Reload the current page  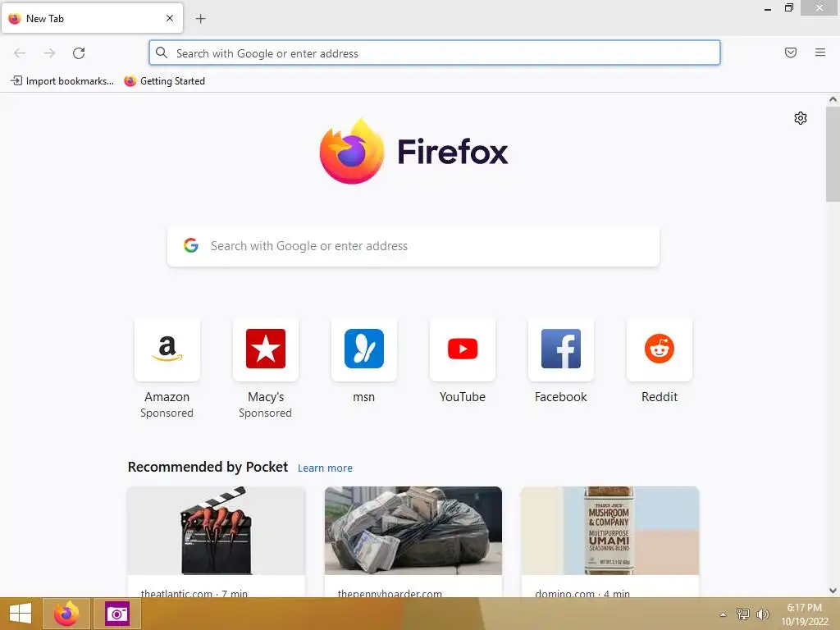click(x=79, y=53)
